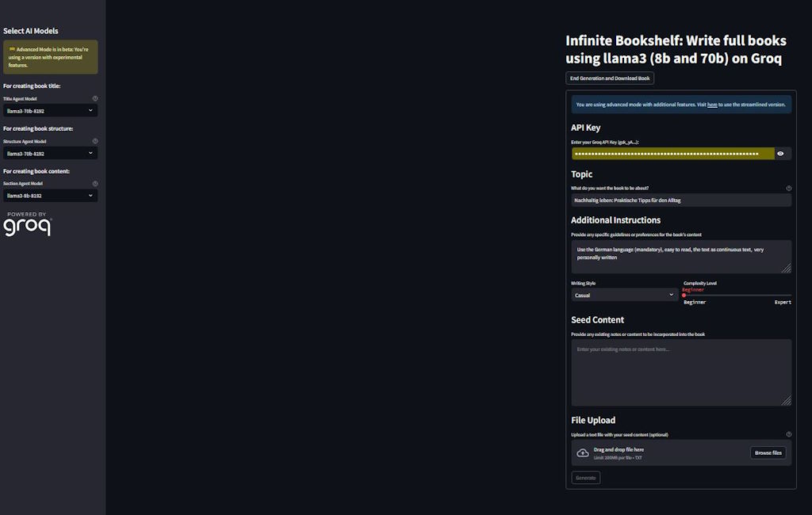Click the 'Additional Instructions' heading
The width and height of the screenshot is (812, 515).
(x=615, y=220)
